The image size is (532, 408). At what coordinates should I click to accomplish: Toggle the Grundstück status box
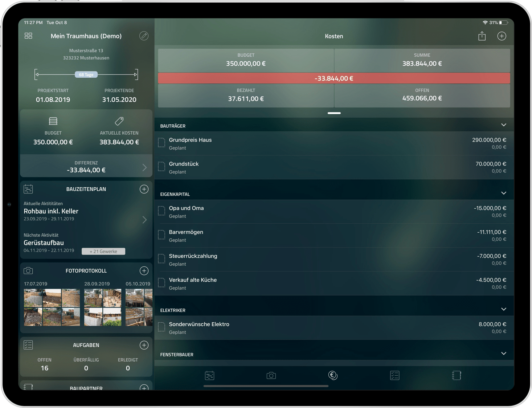coord(161,167)
